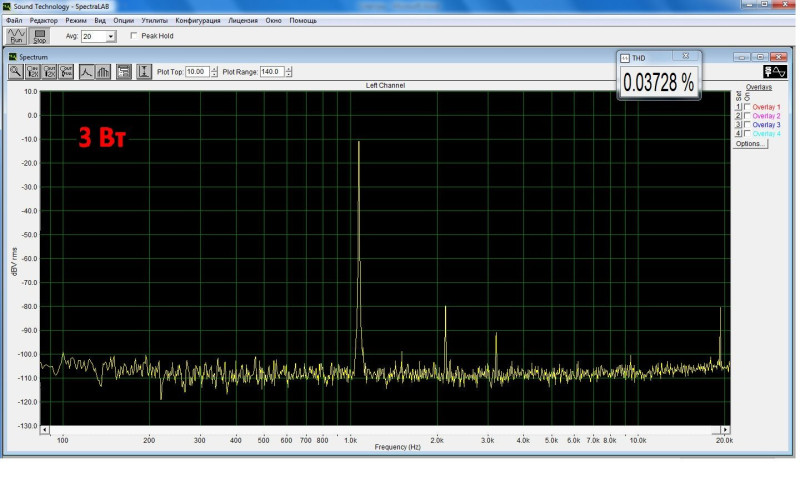
Task: Open the Режим menu
Action: pos(76,20)
